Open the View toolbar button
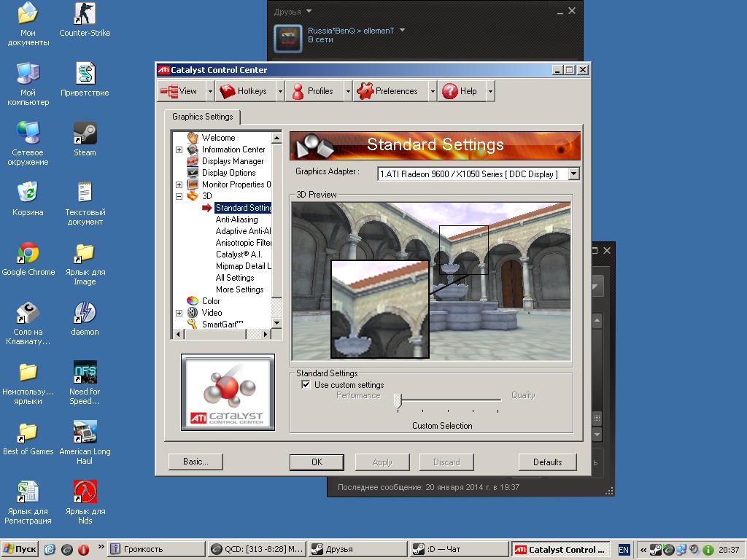Screen dimensions: 747x560 pyautogui.click(x=181, y=91)
